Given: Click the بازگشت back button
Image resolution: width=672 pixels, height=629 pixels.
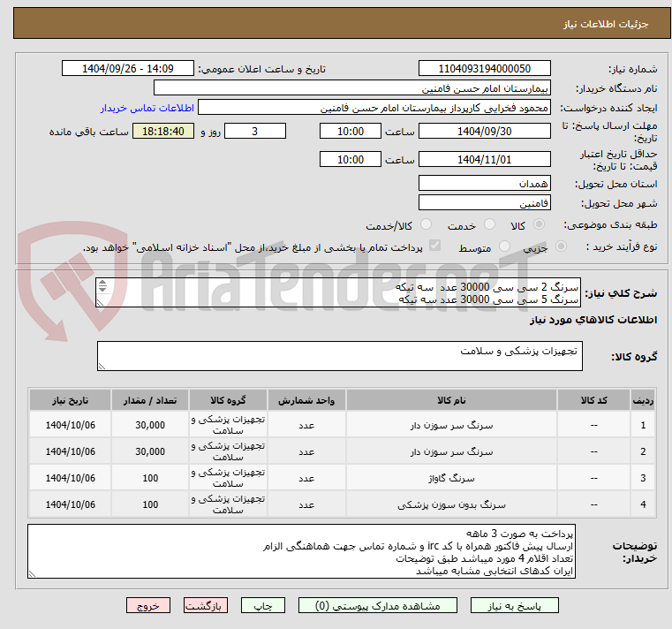Looking at the screenshot, I should pyautogui.click(x=206, y=605).
